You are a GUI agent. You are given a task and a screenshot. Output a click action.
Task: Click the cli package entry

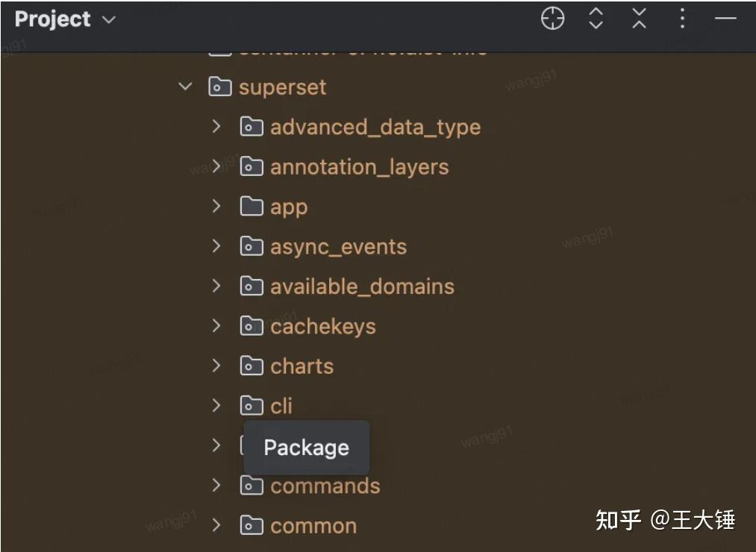[x=280, y=405]
